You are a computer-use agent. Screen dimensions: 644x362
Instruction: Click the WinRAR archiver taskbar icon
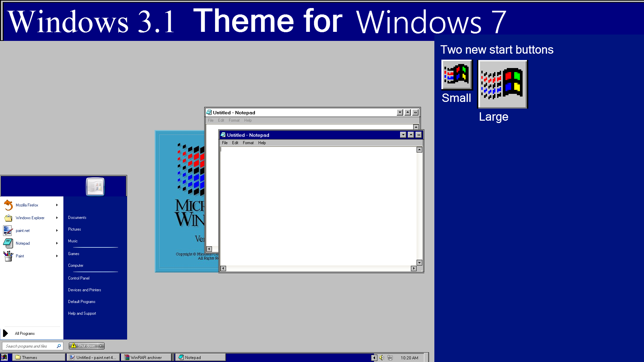click(x=146, y=357)
